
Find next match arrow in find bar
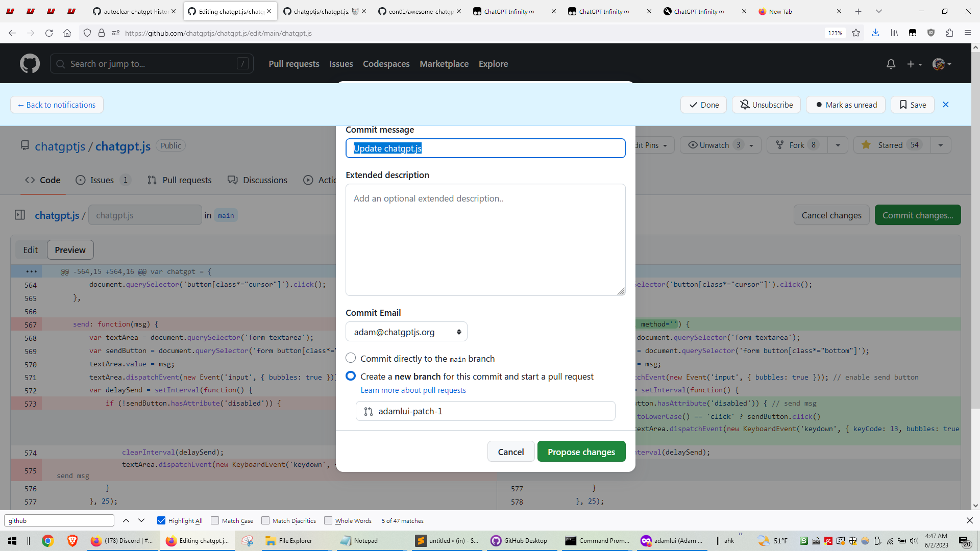tap(141, 520)
